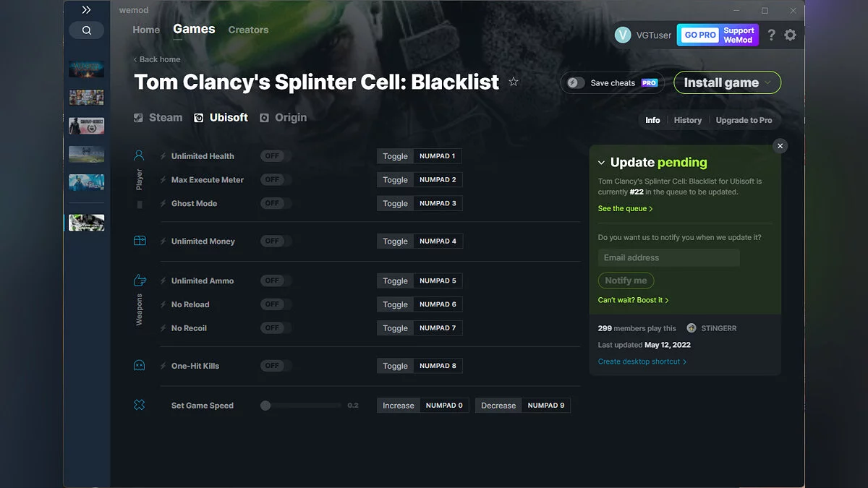The width and height of the screenshot is (868, 488).
Task: Expand the sidebar with the double-arrow
Action: point(86,9)
